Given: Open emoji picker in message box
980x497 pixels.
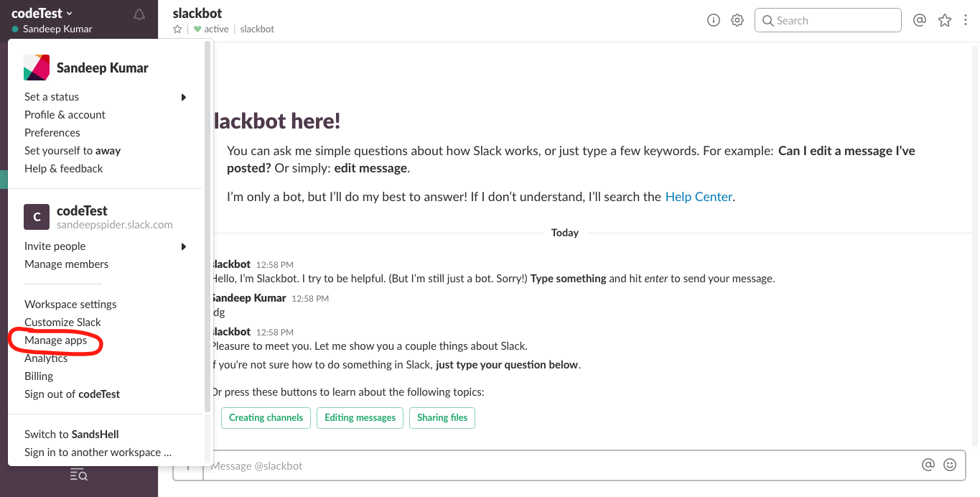Looking at the screenshot, I should coord(950,465).
